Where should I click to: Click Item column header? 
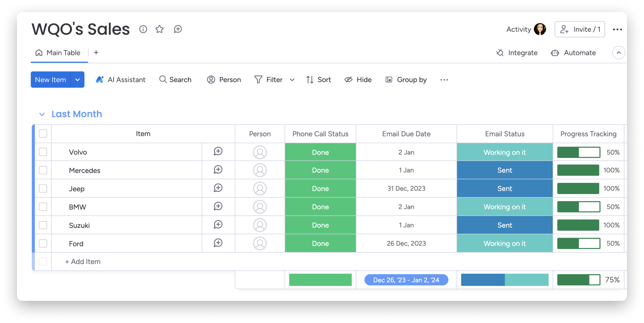[143, 134]
